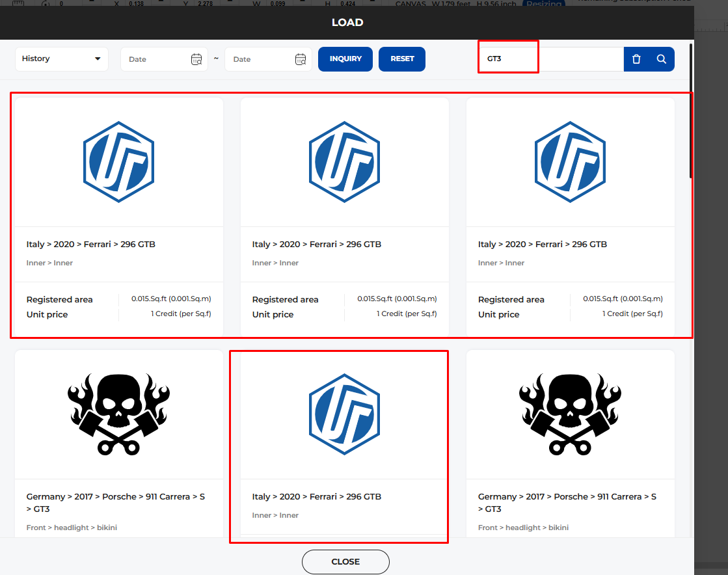The image size is (728, 575).
Task: Select the top-middle Ferrari 296 GTB logo thumbnail
Action: click(x=345, y=162)
